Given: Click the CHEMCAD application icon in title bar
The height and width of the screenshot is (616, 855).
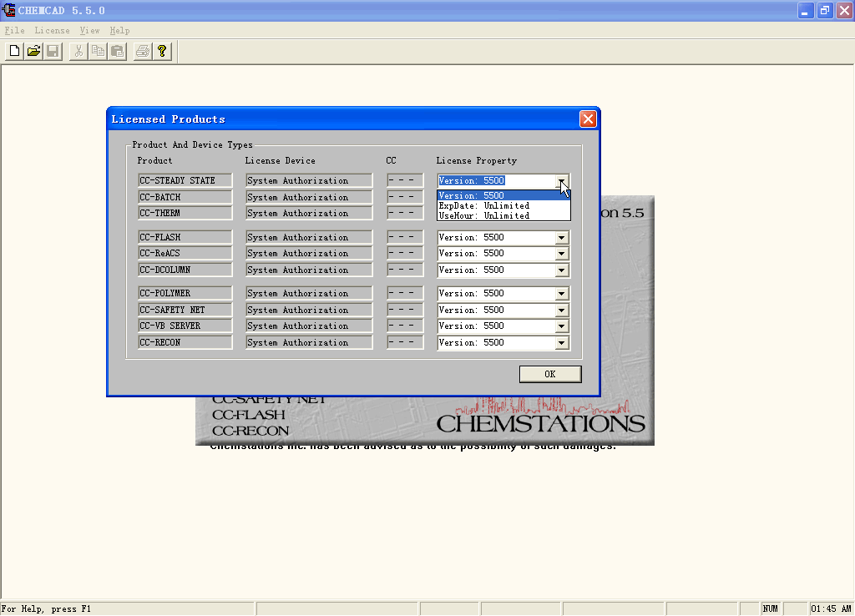Looking at the screenshot, I should [8, 10].
